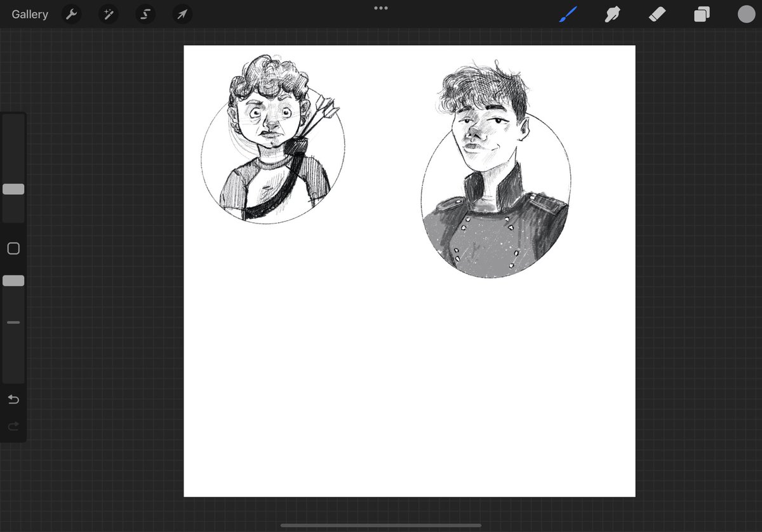
Task: Select the Smudge tool
Action: point(613,14)
